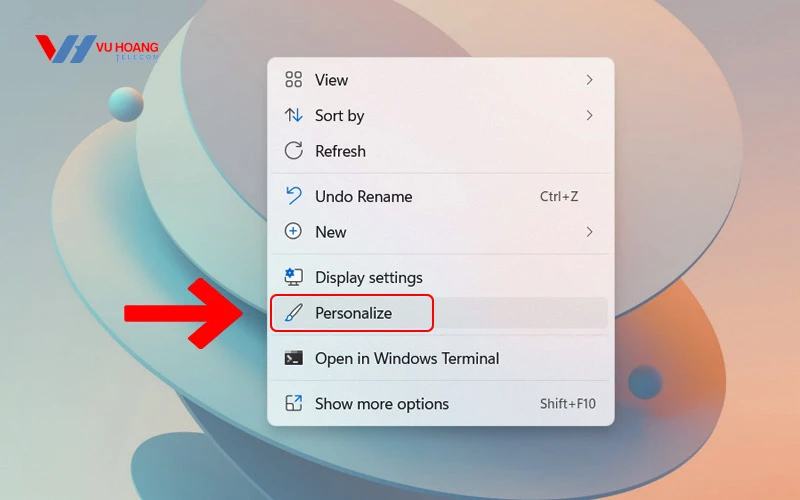Click the circular Refresh icon
Screen dimensions: 800x500
293,151
